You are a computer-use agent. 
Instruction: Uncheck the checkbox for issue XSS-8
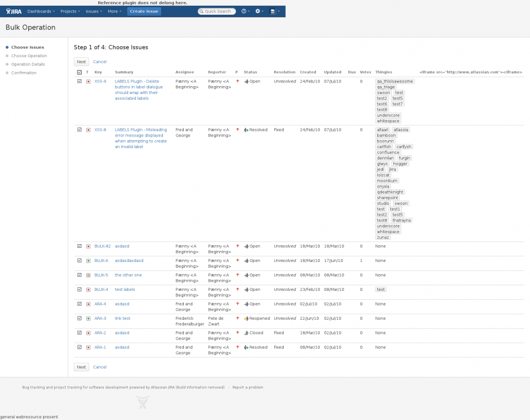coord(79,130)
